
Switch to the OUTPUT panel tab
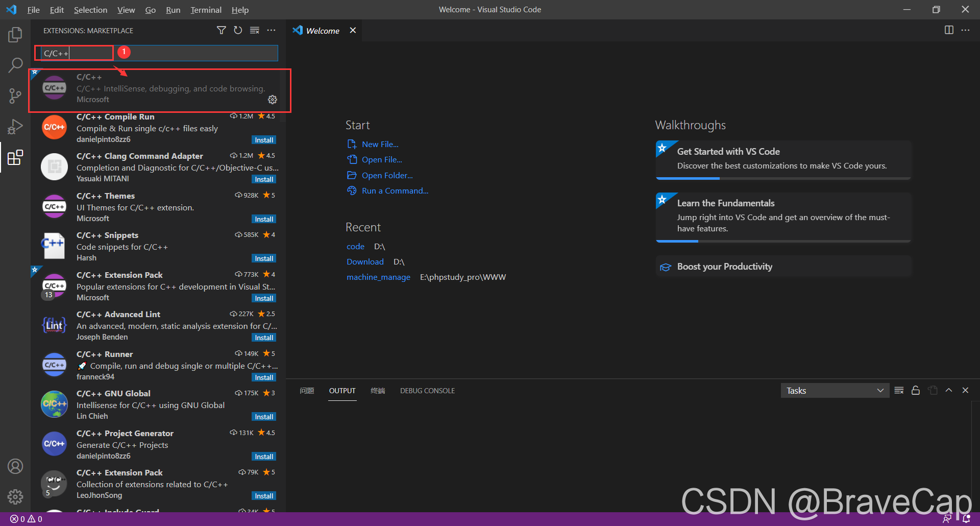click(342, 391)
